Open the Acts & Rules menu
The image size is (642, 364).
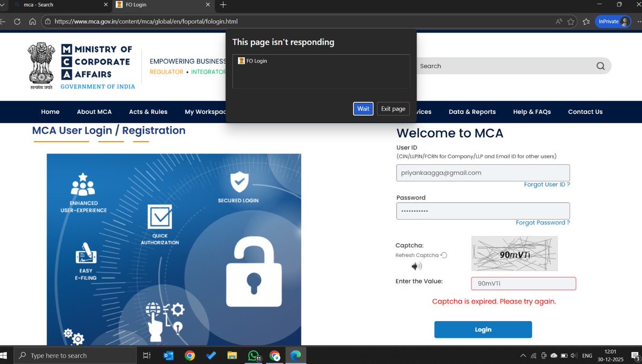click(x=148, y=112)
